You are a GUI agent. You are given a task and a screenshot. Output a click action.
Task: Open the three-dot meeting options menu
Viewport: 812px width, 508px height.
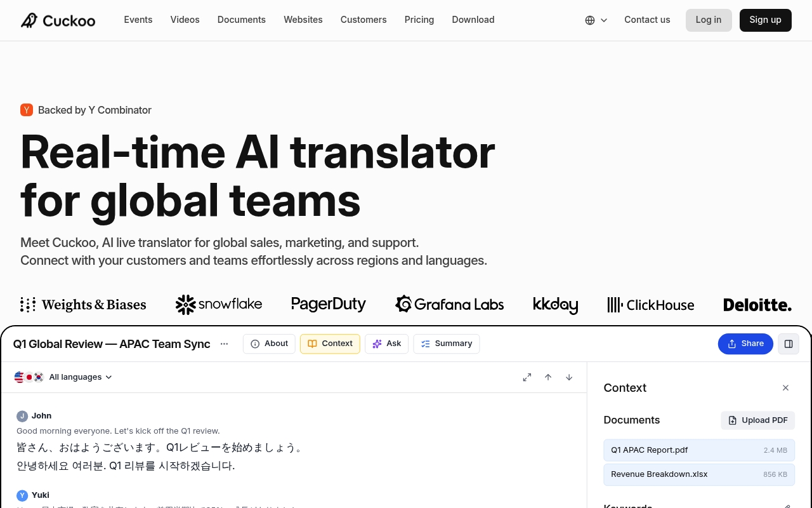point(224,344)
